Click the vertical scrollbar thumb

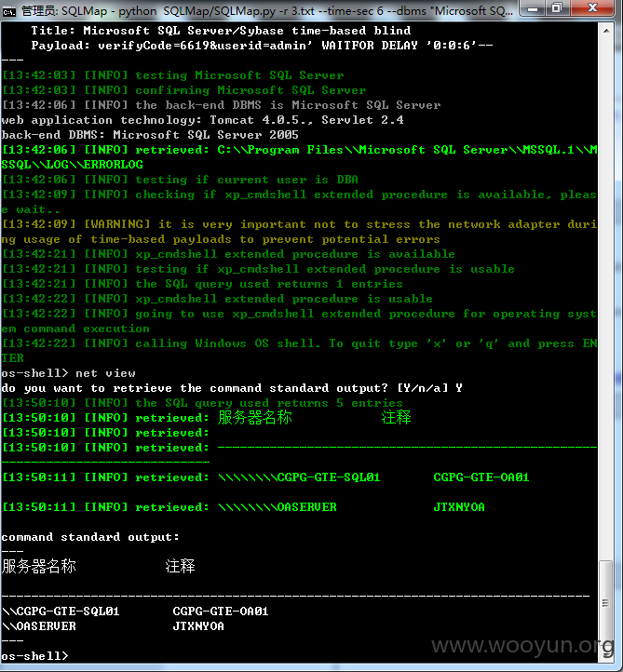606,602
